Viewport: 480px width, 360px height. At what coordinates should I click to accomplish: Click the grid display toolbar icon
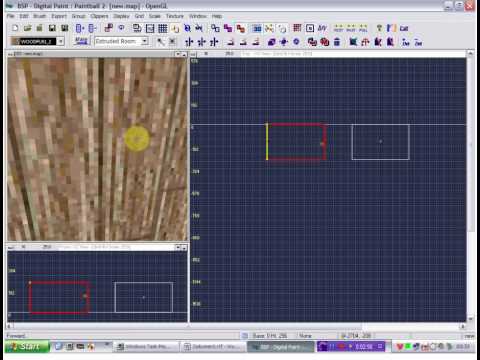(163, 28)
